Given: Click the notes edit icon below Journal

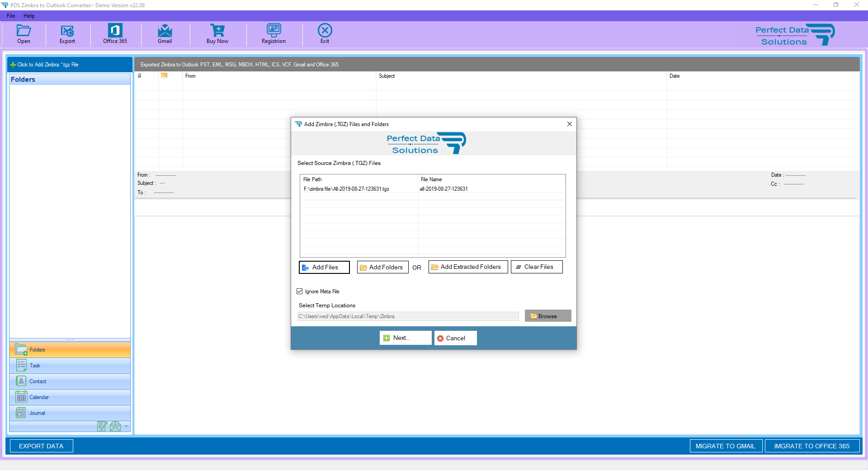Looking at the screenshot, I should tap(102, 426).
